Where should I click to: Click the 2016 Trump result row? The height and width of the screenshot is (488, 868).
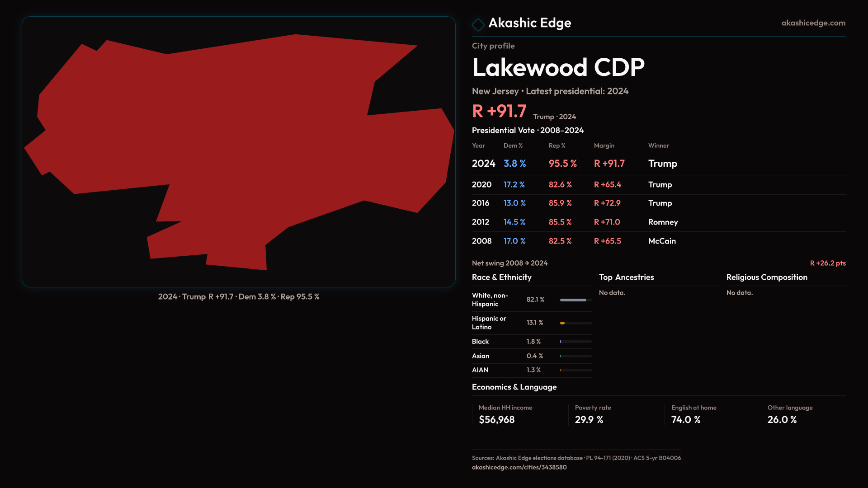click(x=658, y=203)
